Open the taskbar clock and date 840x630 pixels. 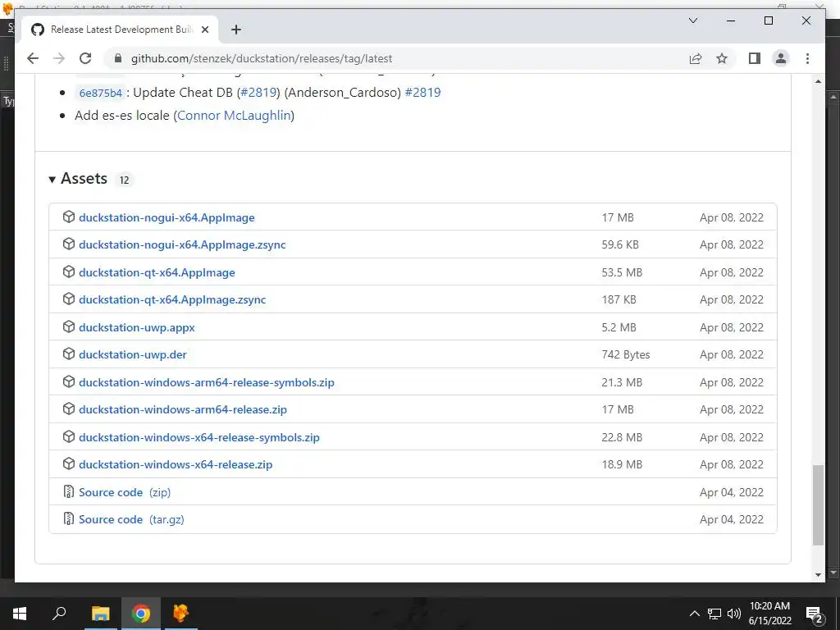click(769, 614)
